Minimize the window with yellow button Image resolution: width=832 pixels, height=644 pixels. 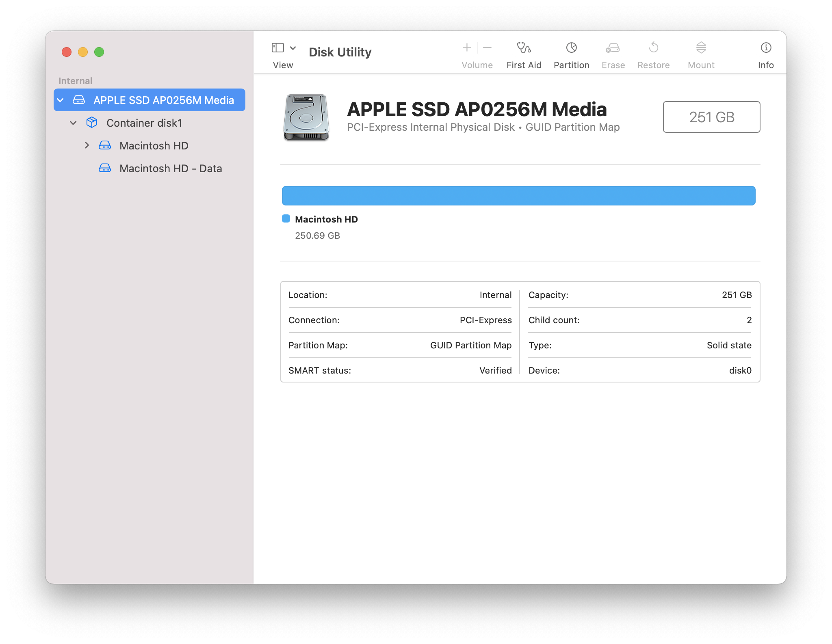83,52
